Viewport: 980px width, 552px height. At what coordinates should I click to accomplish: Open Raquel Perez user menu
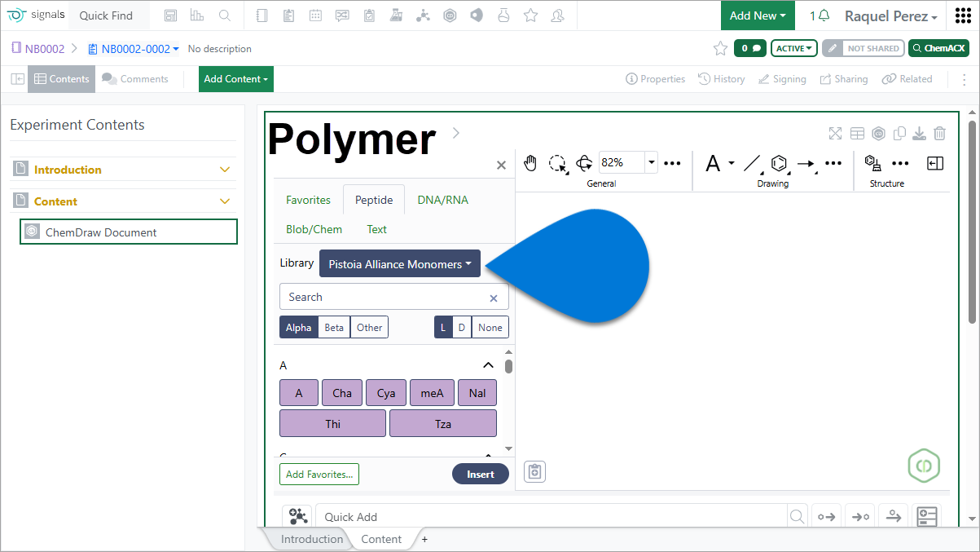click(x=890, y=16)
